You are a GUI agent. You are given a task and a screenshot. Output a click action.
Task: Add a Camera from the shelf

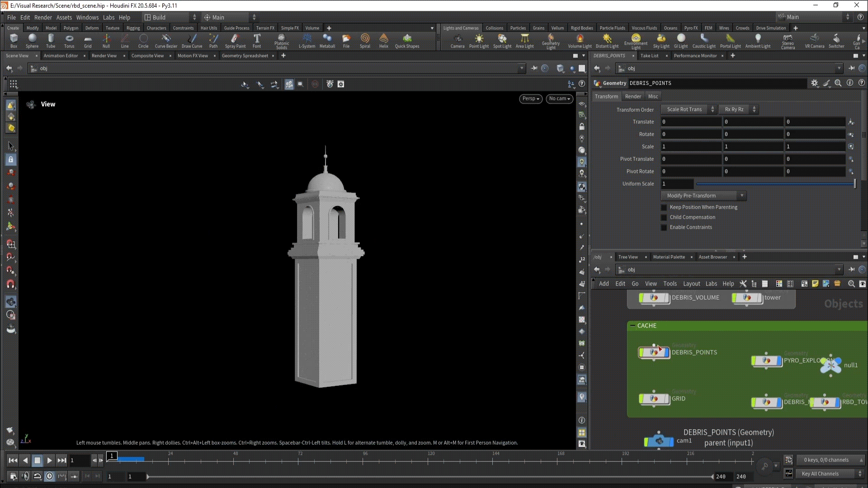(457, 40)
